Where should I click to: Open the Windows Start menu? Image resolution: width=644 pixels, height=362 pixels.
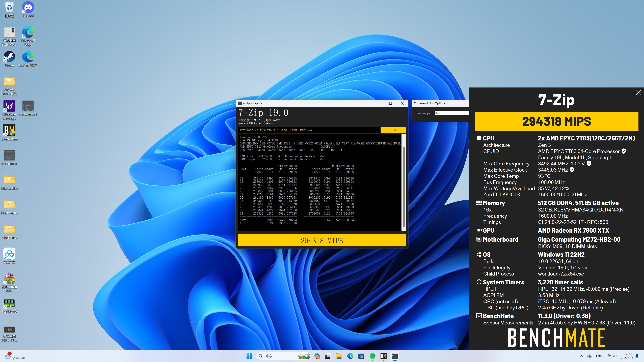point(249,356)
